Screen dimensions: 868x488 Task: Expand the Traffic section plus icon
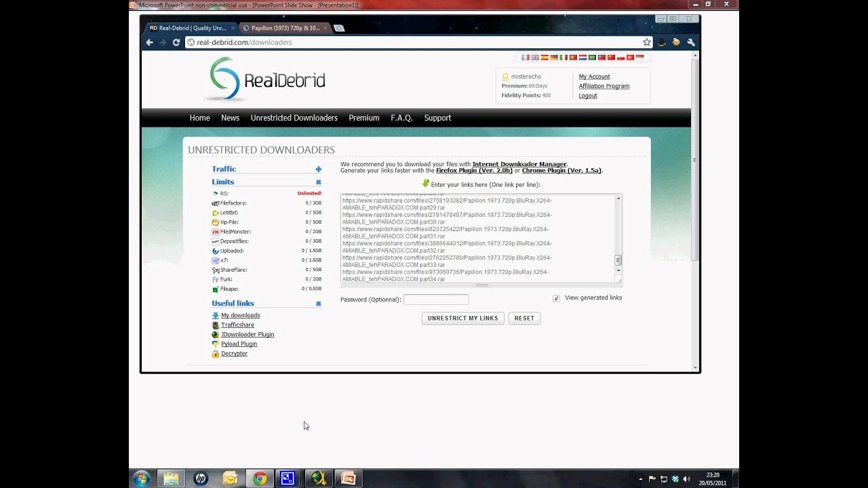[318, 169]
